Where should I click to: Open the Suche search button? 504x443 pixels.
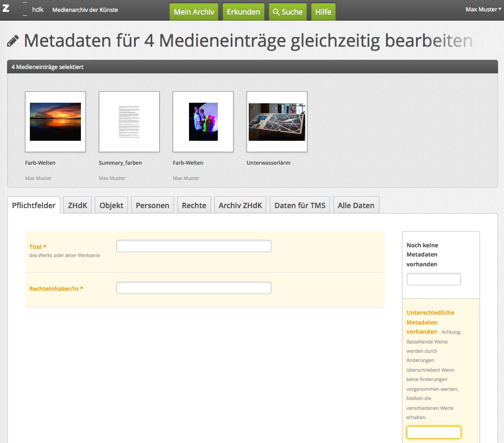tap(287, 12)
